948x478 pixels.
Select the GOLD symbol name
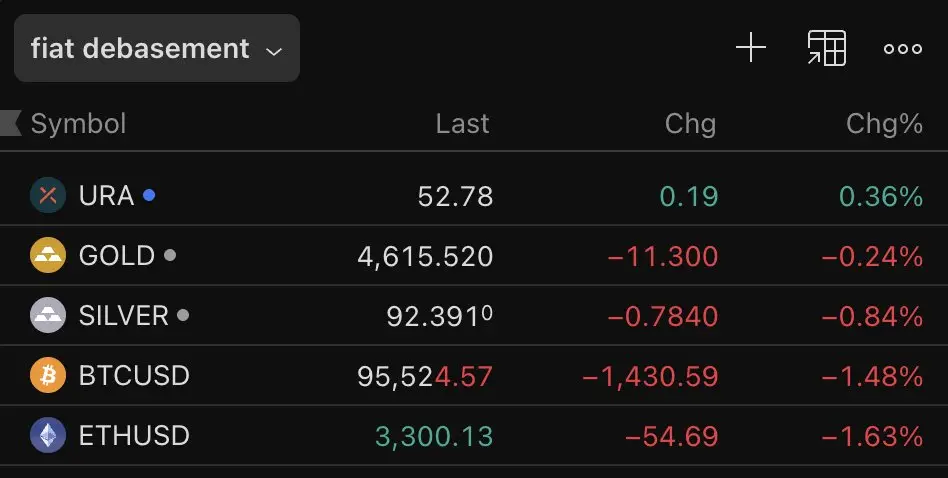(116, 256)
